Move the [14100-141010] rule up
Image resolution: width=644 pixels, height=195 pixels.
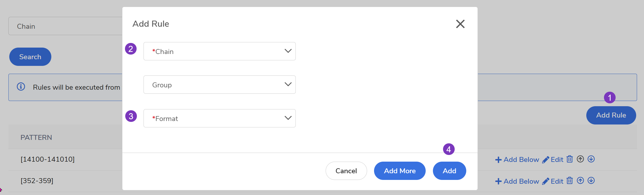tap(580, 159)
